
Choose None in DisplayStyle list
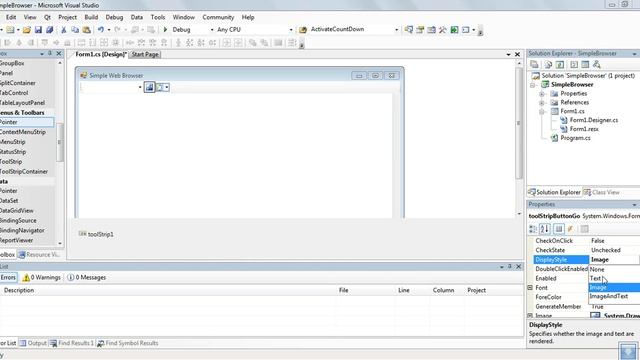pos(614,269)
